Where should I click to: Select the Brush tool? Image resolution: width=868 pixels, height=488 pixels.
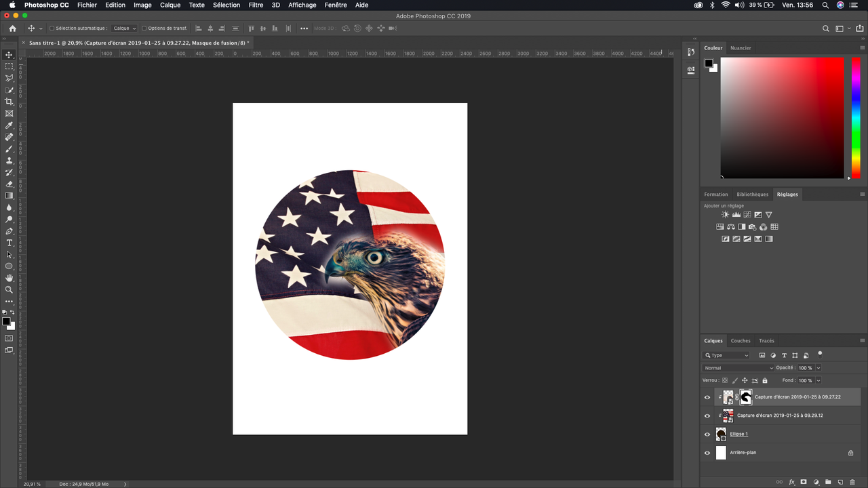pyautogui.click(x=9, y=148)
